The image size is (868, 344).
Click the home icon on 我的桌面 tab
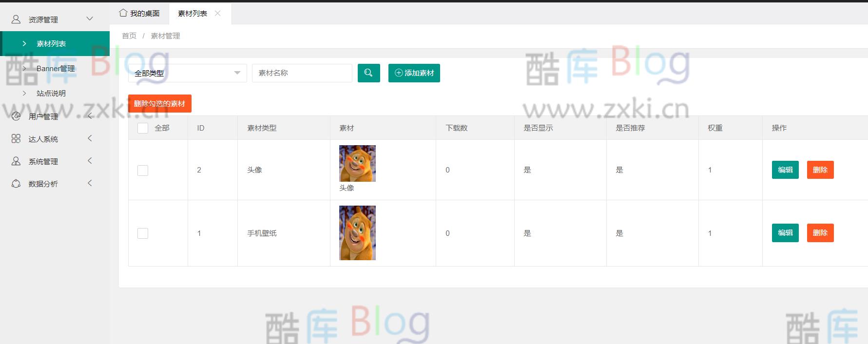pyautogui.click(x=123, y=13)
